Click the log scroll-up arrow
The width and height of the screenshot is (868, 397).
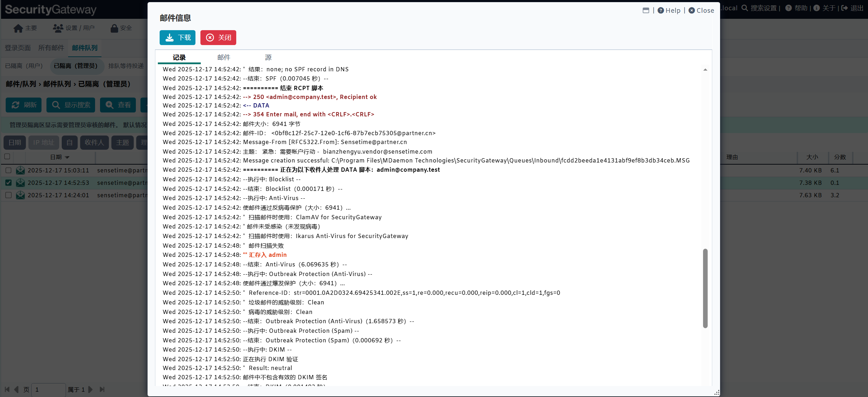[x=705, y=70]
